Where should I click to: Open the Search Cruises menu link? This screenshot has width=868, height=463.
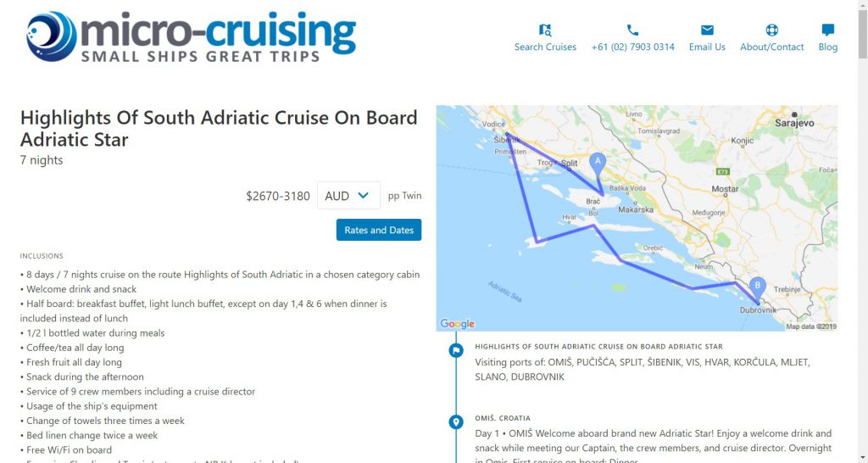point(545,47)
